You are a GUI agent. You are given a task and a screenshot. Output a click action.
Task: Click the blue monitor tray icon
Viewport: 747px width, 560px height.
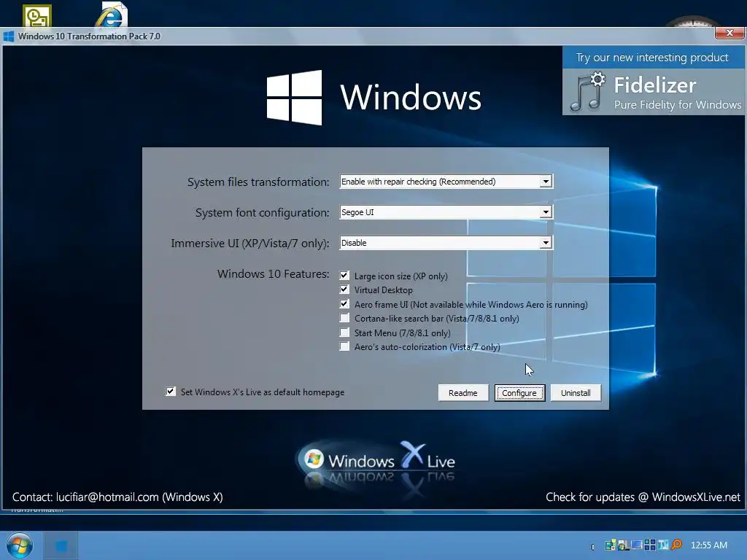[636, 545]
